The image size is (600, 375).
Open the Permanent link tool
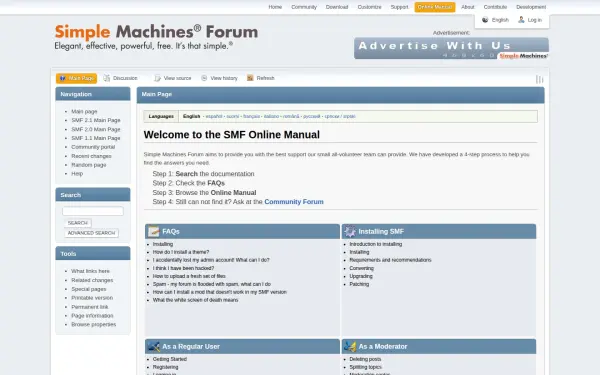90,307
